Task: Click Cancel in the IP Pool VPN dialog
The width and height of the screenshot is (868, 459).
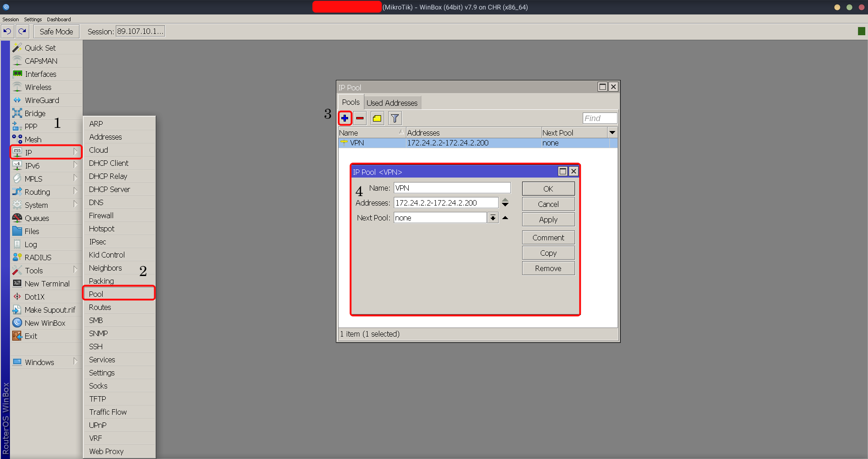Action: [x=548, y=204]
